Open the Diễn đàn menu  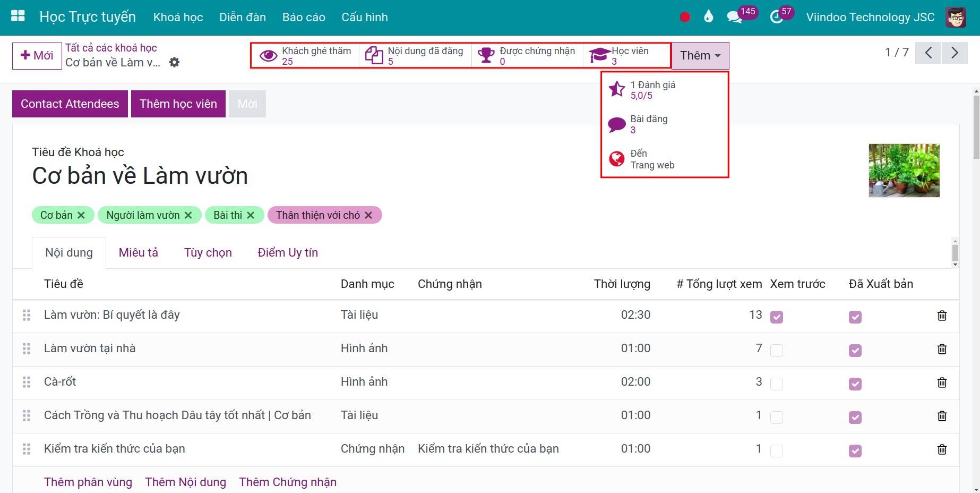pos(243,17)
